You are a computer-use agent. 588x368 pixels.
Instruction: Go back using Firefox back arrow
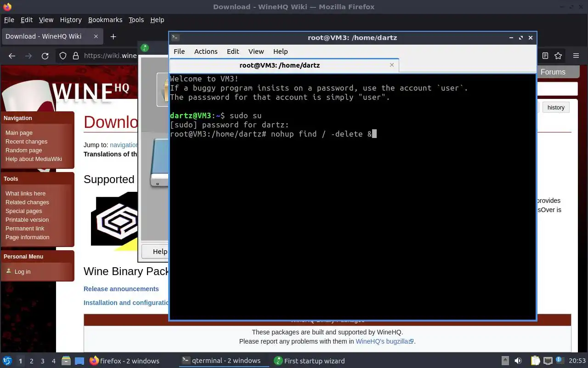point(12,56)
